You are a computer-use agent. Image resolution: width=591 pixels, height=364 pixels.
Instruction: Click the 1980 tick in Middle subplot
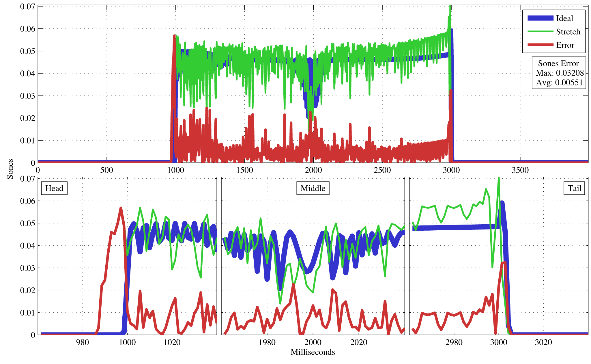click(x=267, y=342)
